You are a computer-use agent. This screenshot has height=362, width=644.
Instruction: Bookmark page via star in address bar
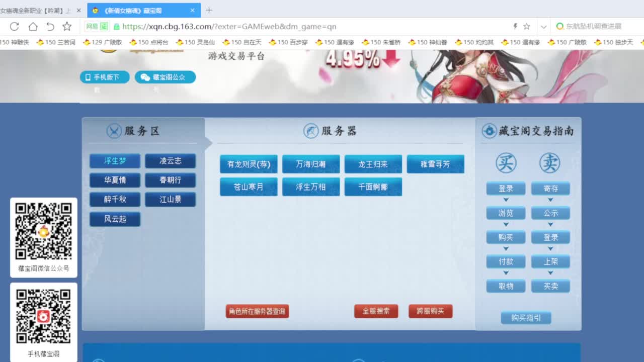point(527,26)
